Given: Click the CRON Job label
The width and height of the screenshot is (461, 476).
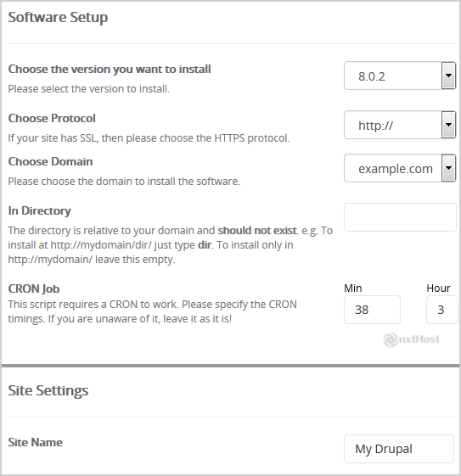Looking at the screenshot, I should click(x=34, y=288).
